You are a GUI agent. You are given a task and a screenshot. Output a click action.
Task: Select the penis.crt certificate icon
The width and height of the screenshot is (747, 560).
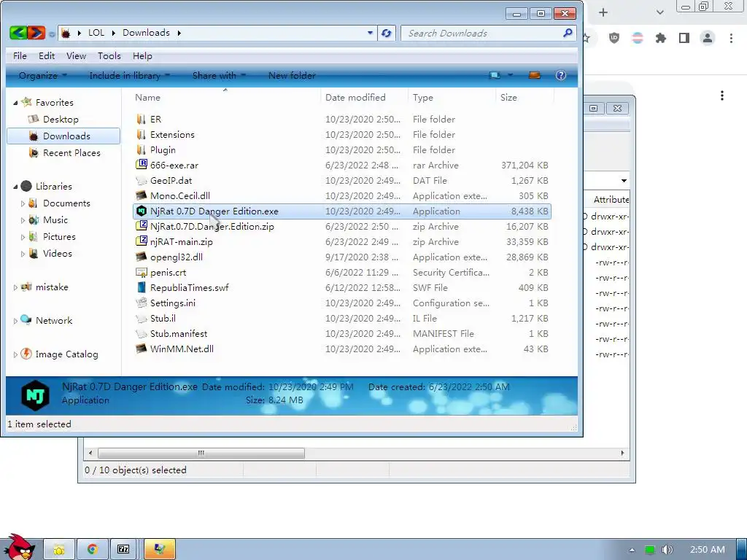(x=142, y=273)
